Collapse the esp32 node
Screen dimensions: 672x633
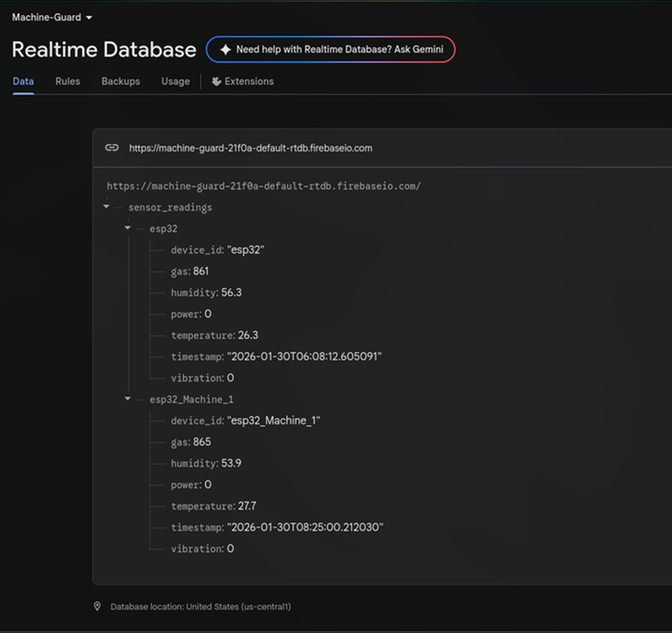point(127,228)
